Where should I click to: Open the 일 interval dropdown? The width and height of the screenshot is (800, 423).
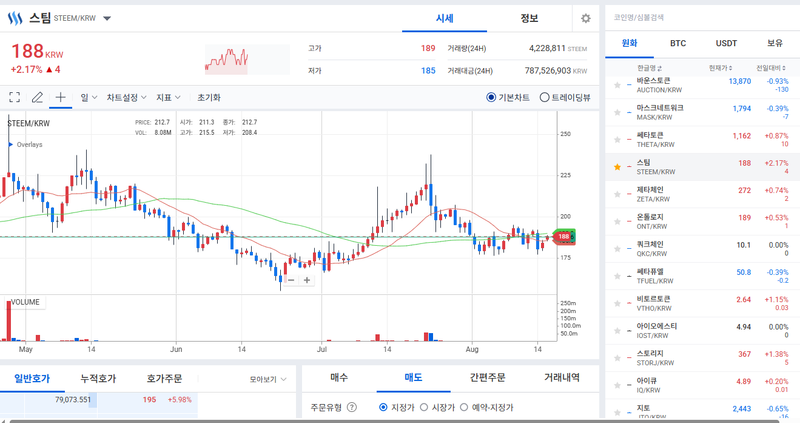(89, 97)
